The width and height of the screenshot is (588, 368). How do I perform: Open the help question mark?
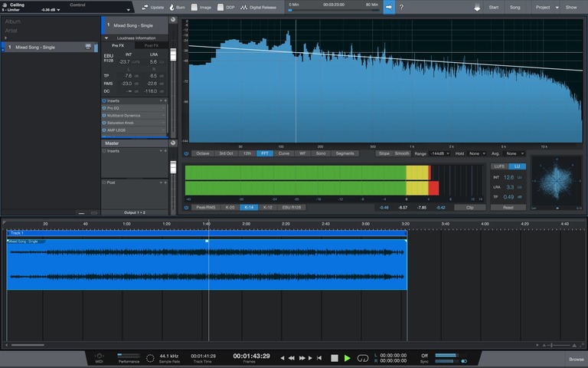point(401,7)
